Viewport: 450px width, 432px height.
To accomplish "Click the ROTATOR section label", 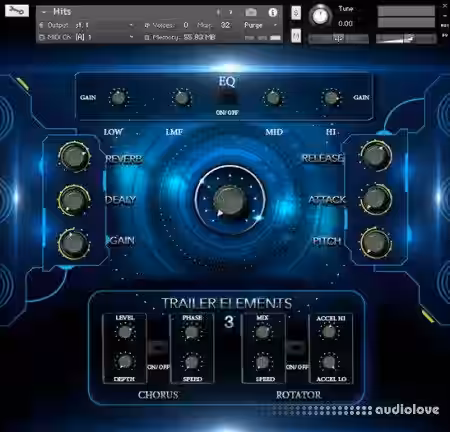I will pos(299,395).
